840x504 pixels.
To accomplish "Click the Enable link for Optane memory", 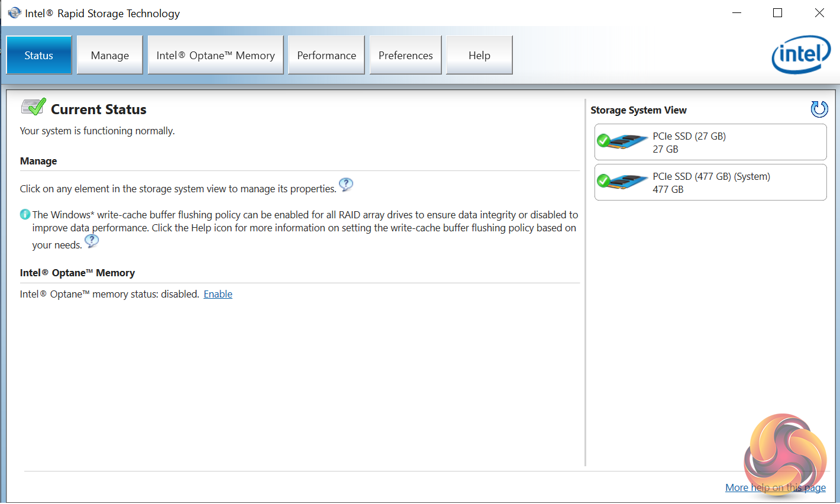I will 218,294.
